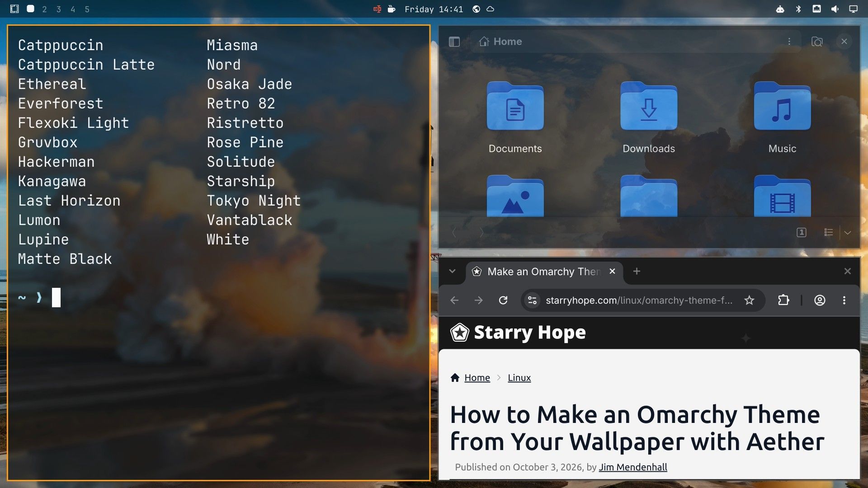Click the Home path bar in file manager
868x488 pixels.
[635, 42]
